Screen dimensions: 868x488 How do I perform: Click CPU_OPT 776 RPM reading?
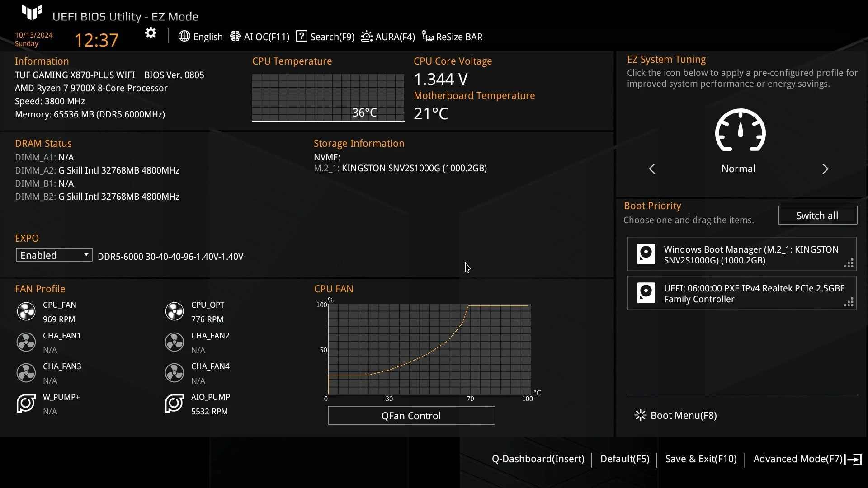pyautogui.click(x=208, y=319)
